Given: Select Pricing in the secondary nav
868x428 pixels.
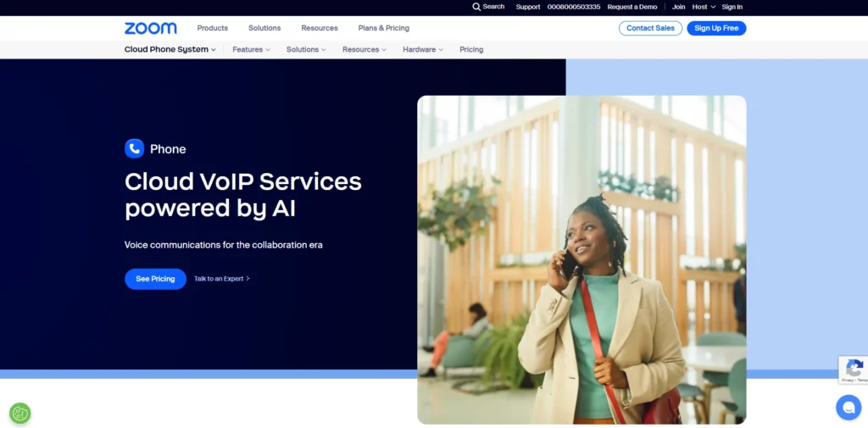Looking at the screenshot, I should pos(471,49).
